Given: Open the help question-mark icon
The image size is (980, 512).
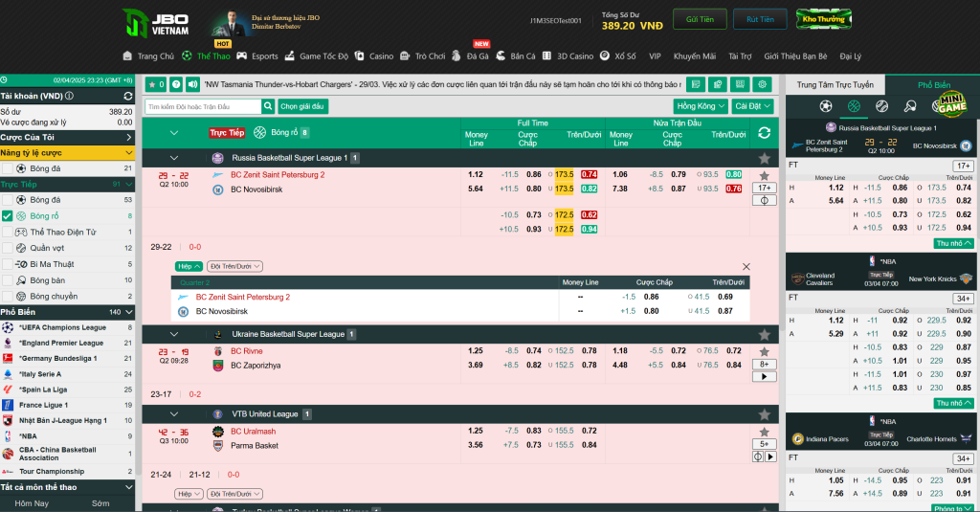Looking at the screenshot, I should click(x=176, y=84).
